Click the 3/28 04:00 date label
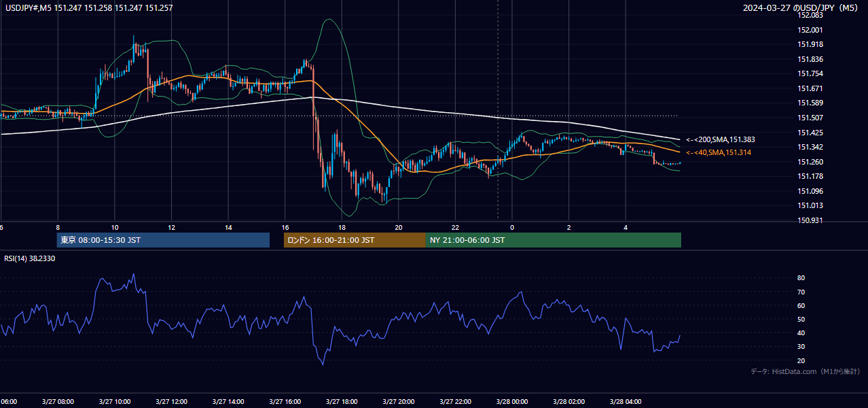Screen dimensions: 868x408 626,401
